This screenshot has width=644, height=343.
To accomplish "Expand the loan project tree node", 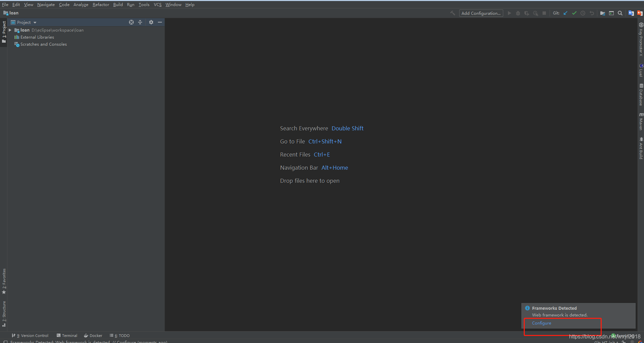I will [x=10, y=30].
